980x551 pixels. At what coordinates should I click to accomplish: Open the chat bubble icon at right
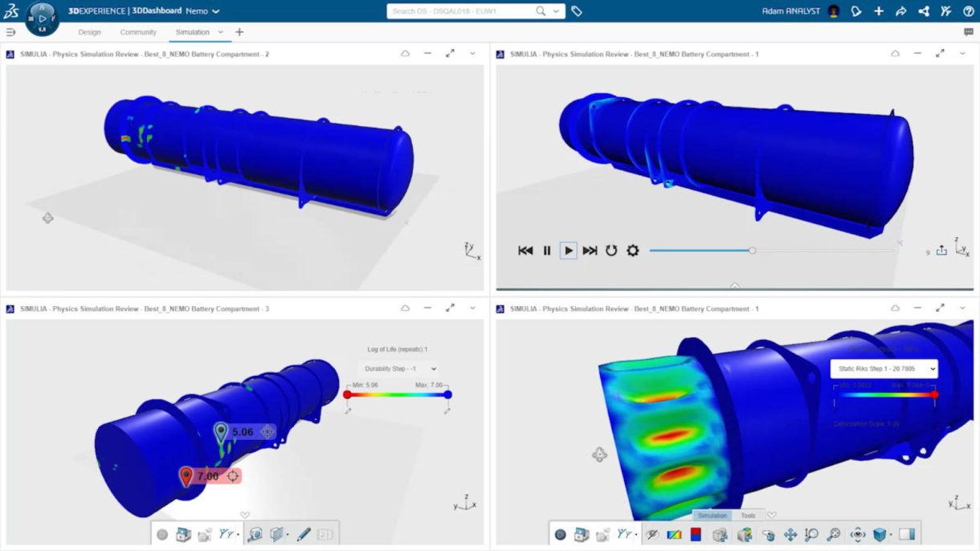click(x=969, y=32)
